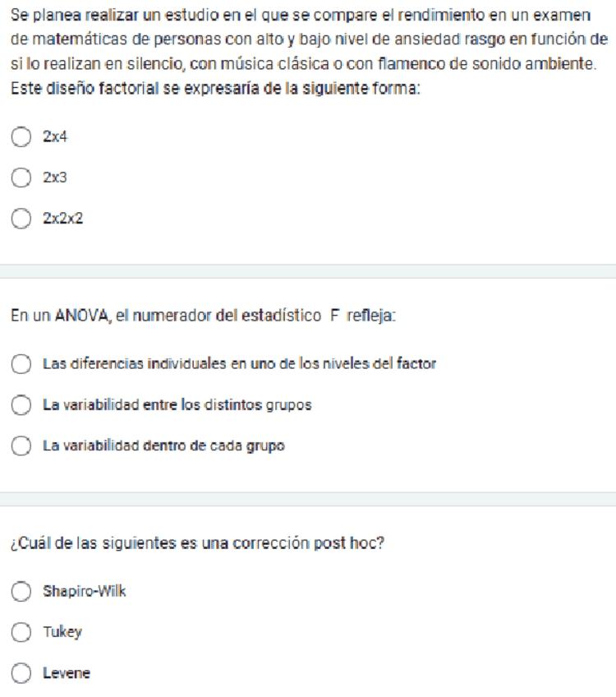
Task: Select the radio circle beside 2x4
Action: [x=21, y=136]
